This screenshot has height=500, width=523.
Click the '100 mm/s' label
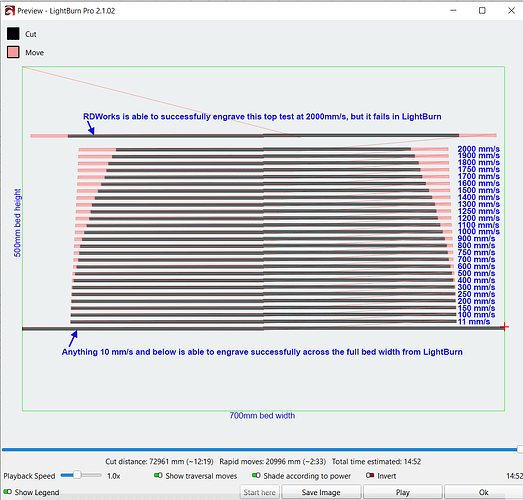coord(476,315)
